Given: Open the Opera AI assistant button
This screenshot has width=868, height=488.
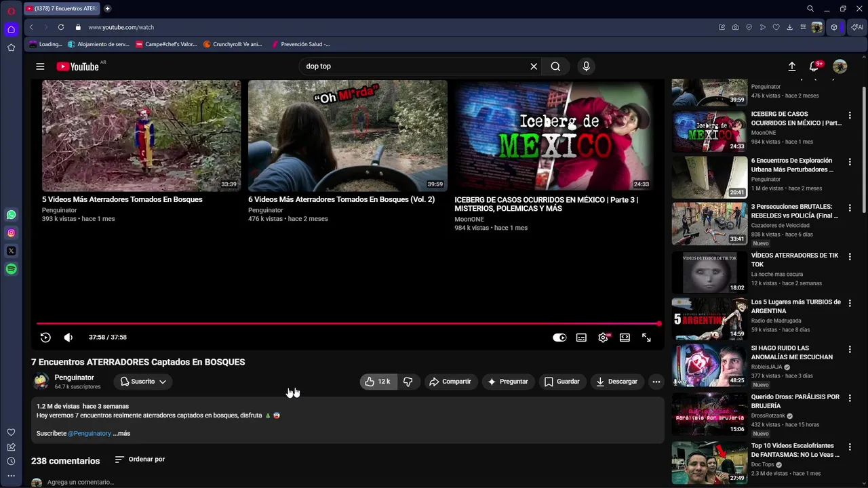Looking at the screenshot, I should point(857,27).
